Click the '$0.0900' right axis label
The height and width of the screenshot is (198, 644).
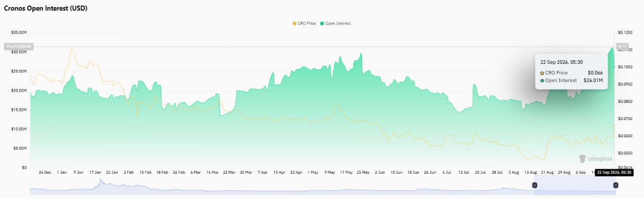[x=625, y=84]
